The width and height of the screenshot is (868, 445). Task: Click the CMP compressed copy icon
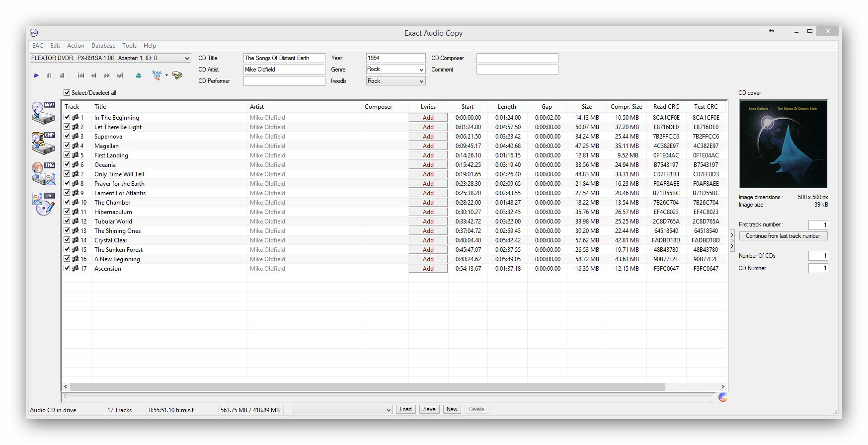point(43,143)
